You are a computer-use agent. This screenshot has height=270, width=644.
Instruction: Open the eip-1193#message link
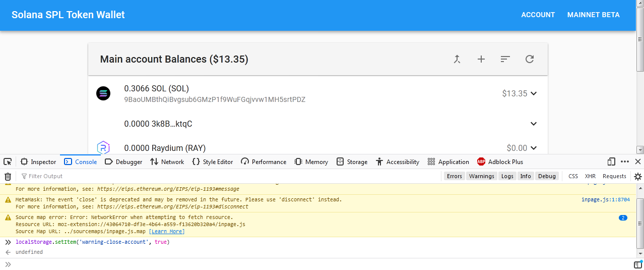(168, 189)
